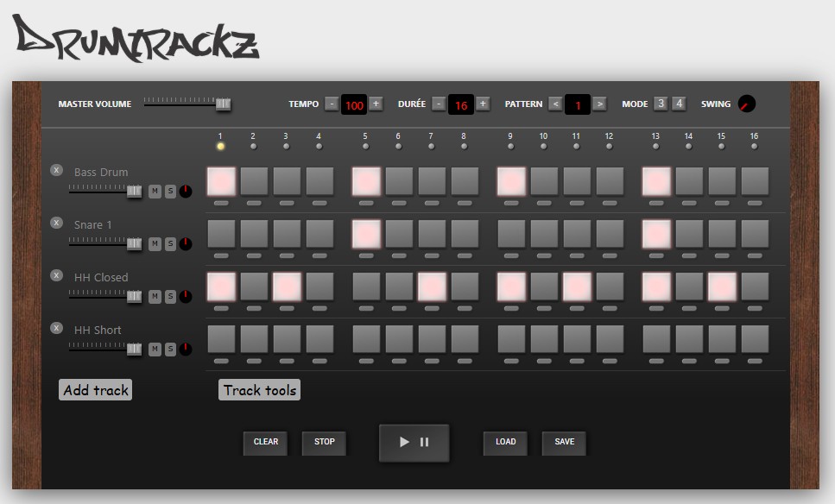Click the Swing knob
Screen dimensions: 835x504
click(747, 104)
